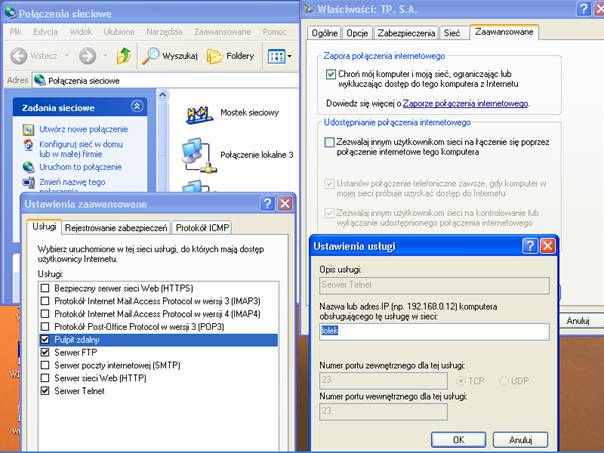Toggle internet connection sharing checkbox

(331, 143)
